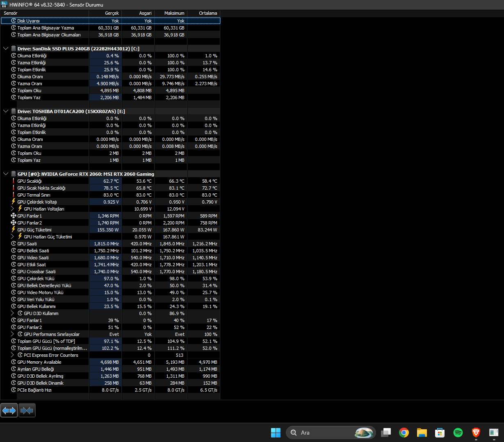Expand GPU Performans Sınırlayıcılar sub-items

click(12, 334)
